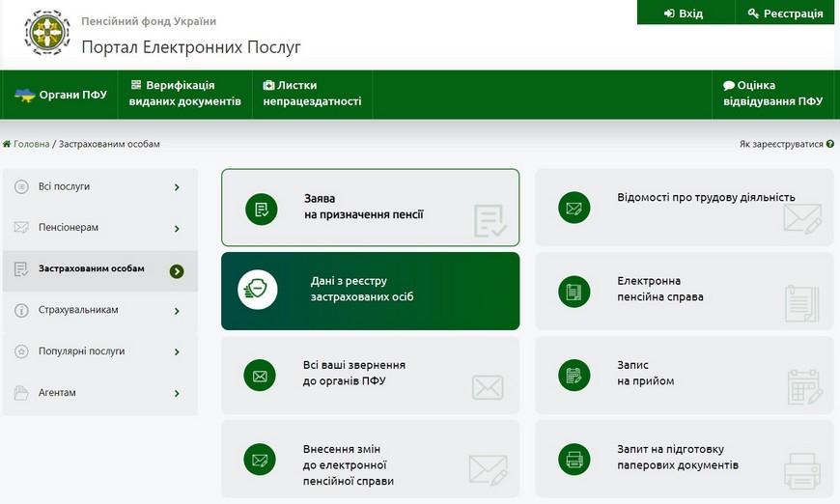The height and width of the screenshot is (504, 840).
Task: Click the envelope icon on Всі ваші звернення
Action: click(261, 375)
